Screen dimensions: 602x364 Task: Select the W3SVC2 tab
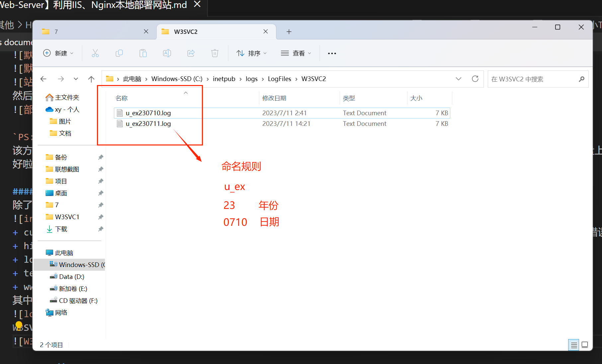(x=216, y=32)
